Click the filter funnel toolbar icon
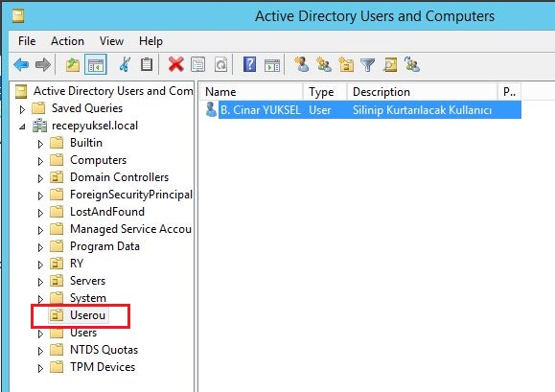The width and height of the screenshot is (555, 392). coord(367,65)
